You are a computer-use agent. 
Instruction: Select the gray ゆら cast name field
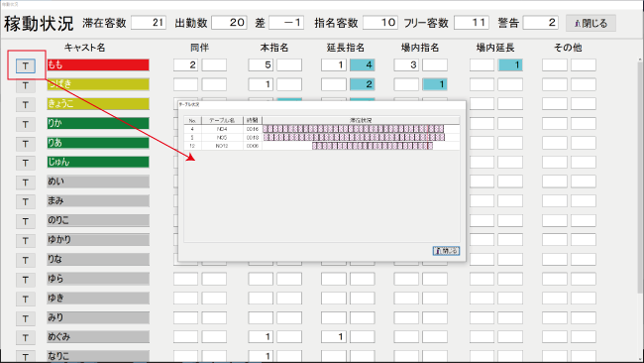(98, 279)
